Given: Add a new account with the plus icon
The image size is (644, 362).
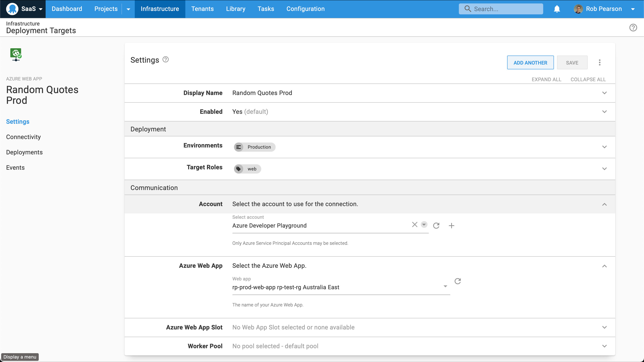Looking at the screenshot, I should tap(452, 225).
